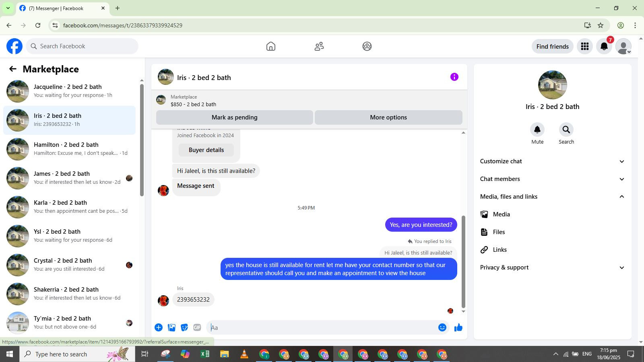Click the More options button
This screenshot has height=362, width=644.
(x=388, y=117)
